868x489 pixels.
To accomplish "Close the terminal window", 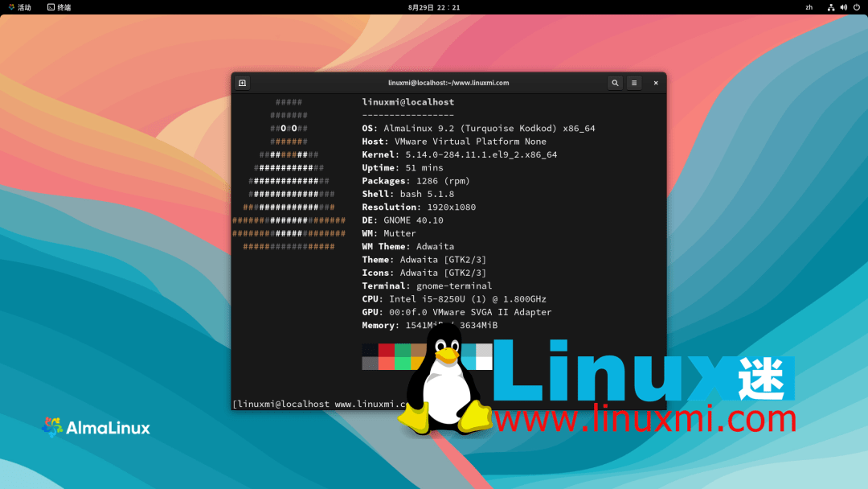I will (655, 83).
